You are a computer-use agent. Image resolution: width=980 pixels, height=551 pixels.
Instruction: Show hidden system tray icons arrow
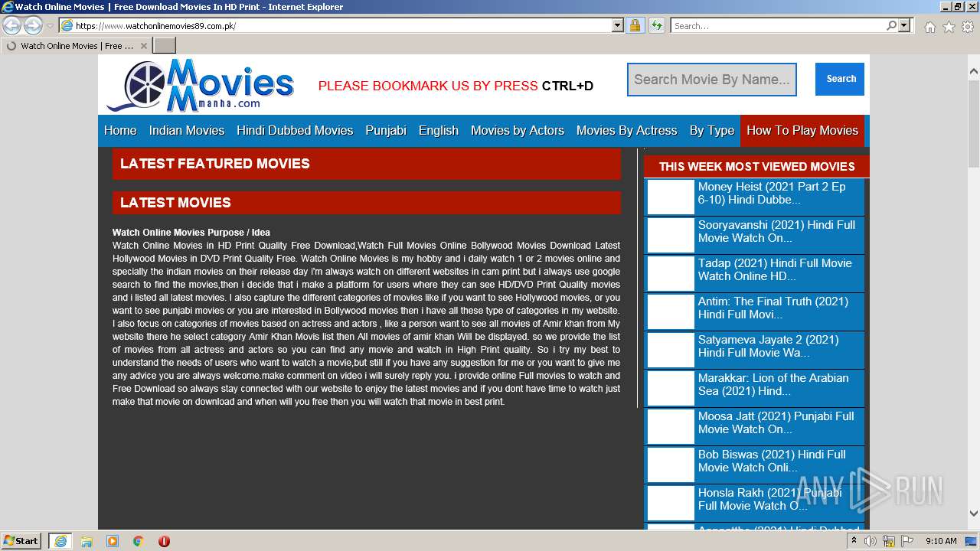(854, 540)
